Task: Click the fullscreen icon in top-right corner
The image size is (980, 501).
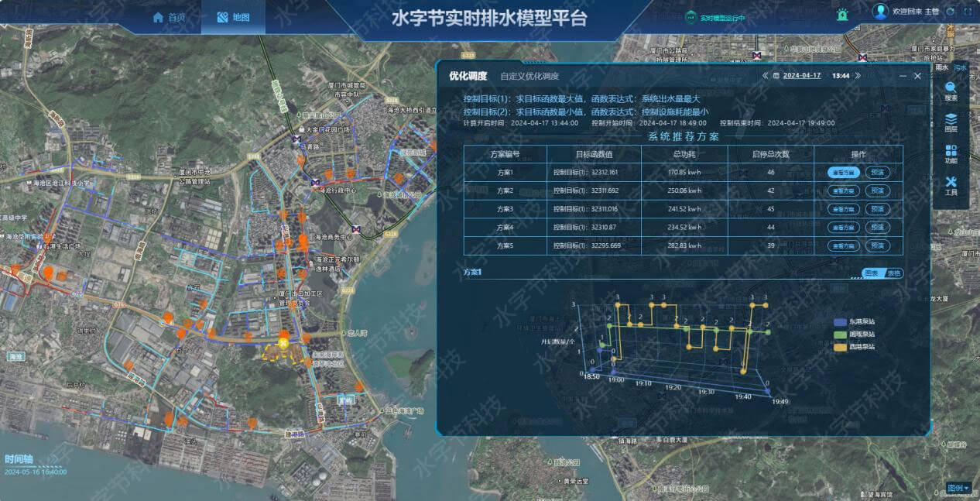Action: click(x=967, y=12)
